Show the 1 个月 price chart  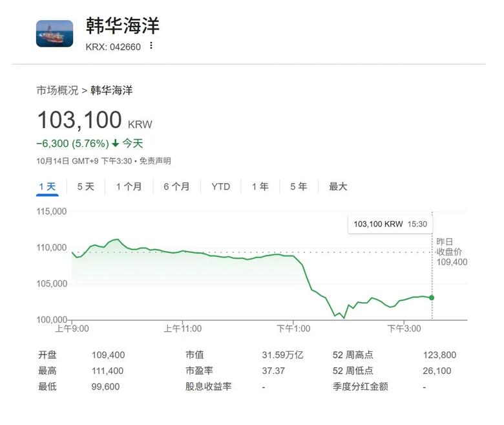tap(129, 186)
